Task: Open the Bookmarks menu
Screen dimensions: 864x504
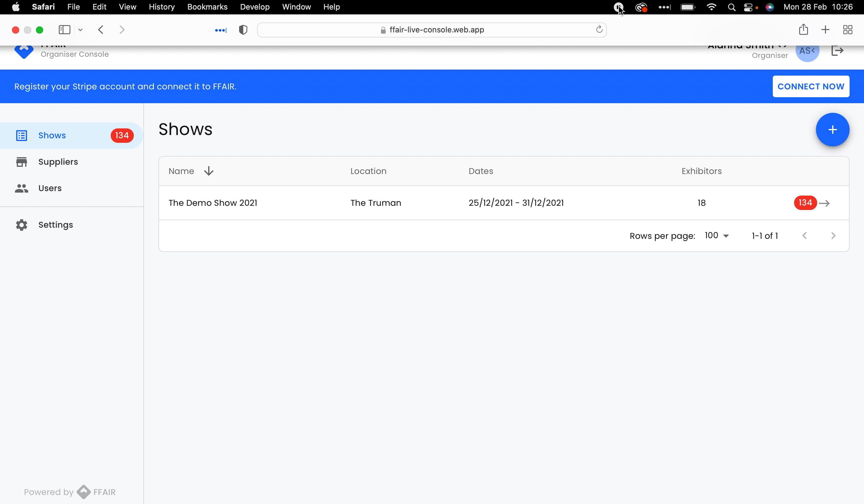Action: point(207,7)
